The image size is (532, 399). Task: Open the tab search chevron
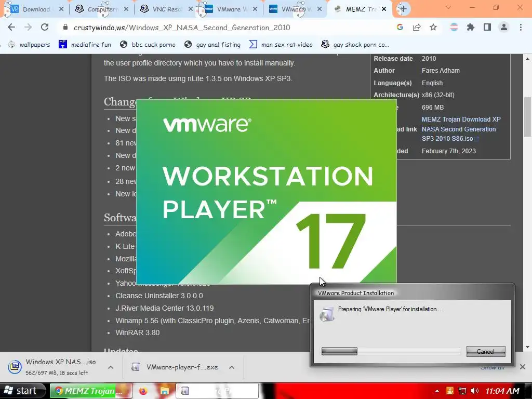448,7
